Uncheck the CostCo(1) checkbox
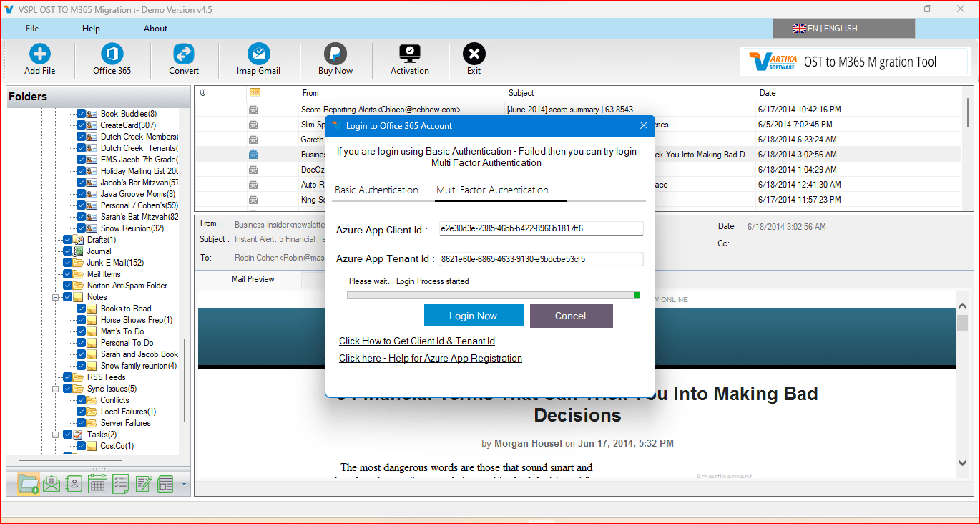 pyautogui.click(x=81, y=446)
